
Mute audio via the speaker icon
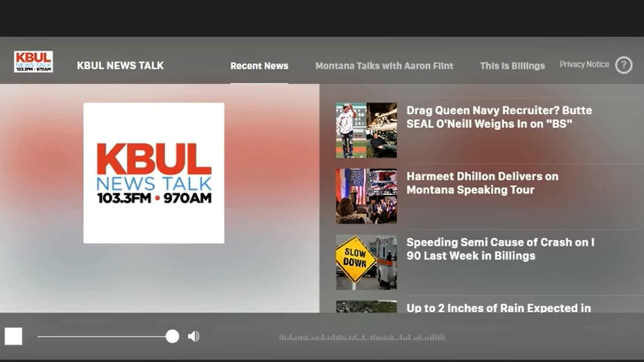pos(193,336)
